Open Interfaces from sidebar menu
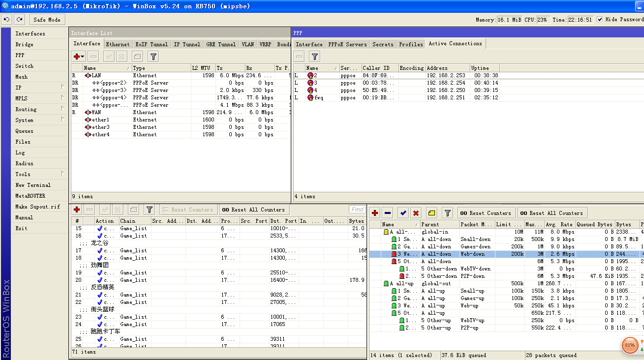Image resolution: width=644 pixels, height=360 pixels. pos(30,33)
